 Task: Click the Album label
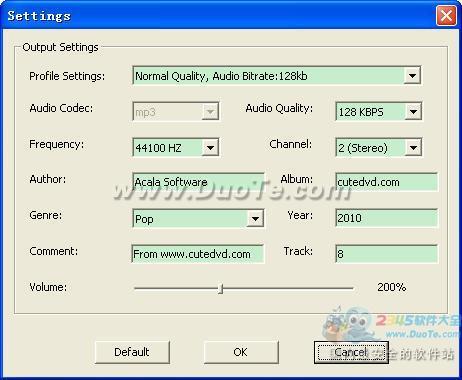pos(297,179)
